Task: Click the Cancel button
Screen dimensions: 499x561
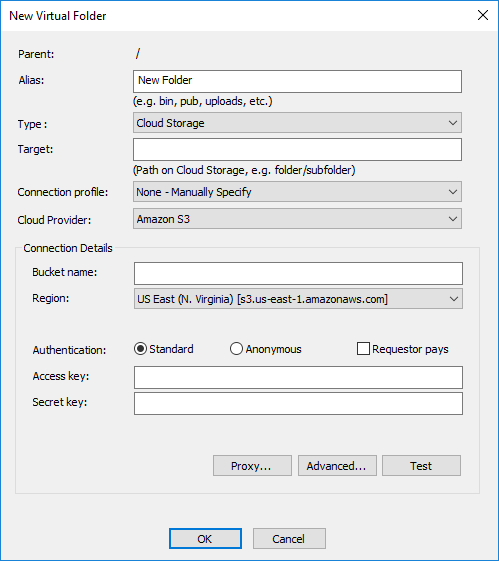Action: coord(289,539)
